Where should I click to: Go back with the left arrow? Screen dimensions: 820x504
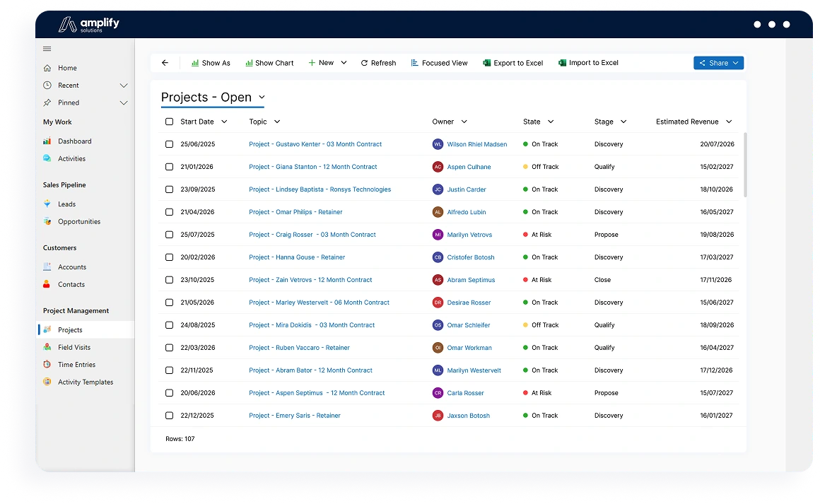(165, 63)
